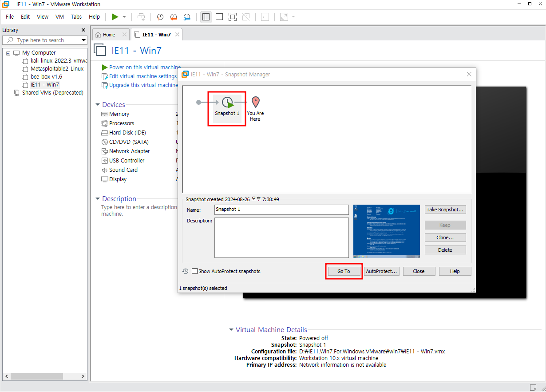Click Close button in Snapshot Manager

coord(419,271)
